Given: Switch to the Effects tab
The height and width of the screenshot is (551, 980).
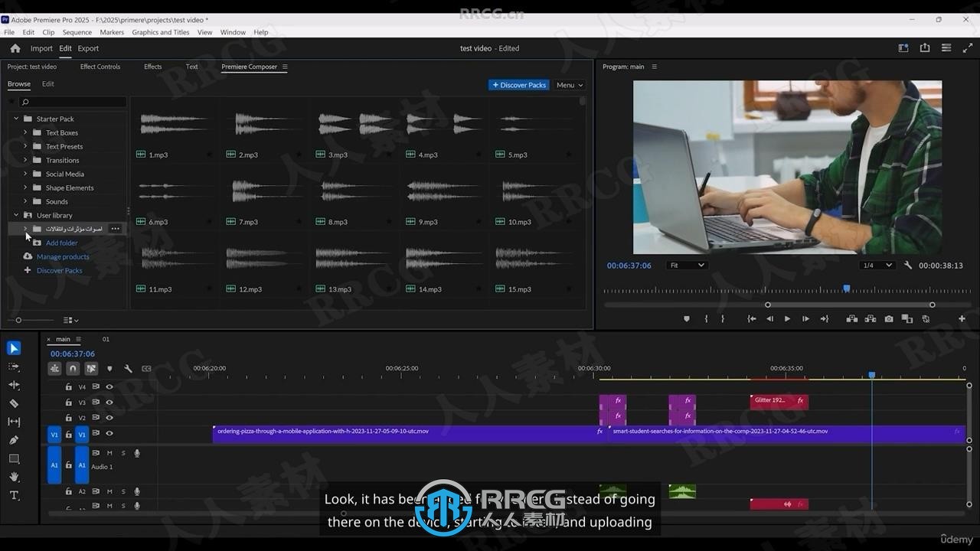Looking at the screenshot, I should (x=153, y=67).
